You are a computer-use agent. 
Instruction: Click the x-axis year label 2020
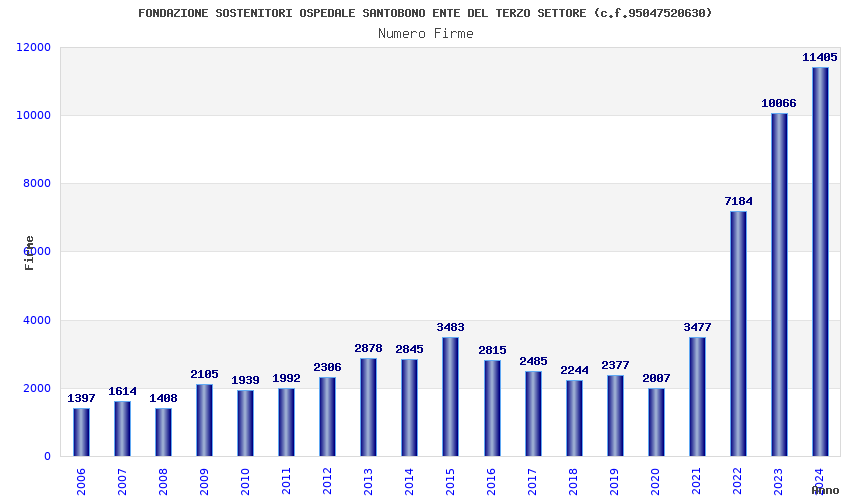click(656, 482)
